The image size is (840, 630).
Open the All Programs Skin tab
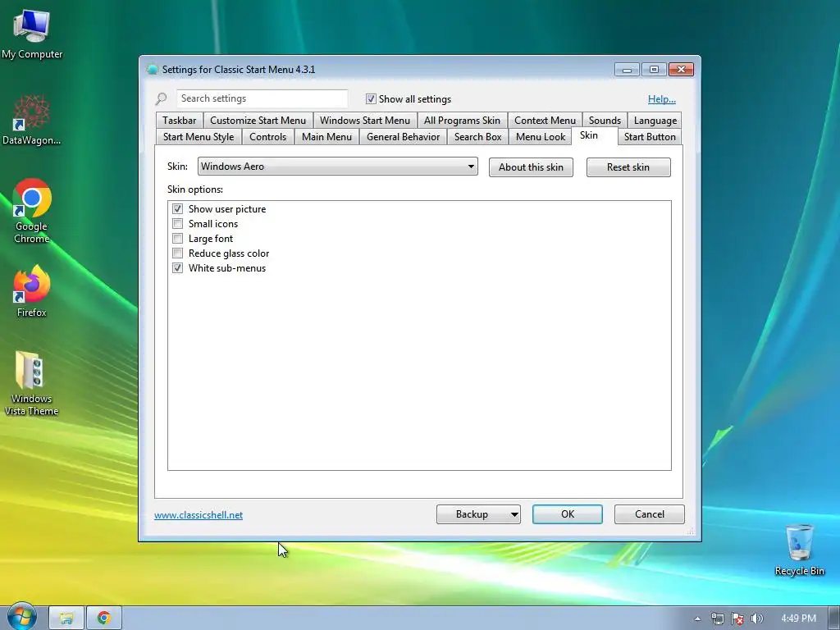(462, 120)
